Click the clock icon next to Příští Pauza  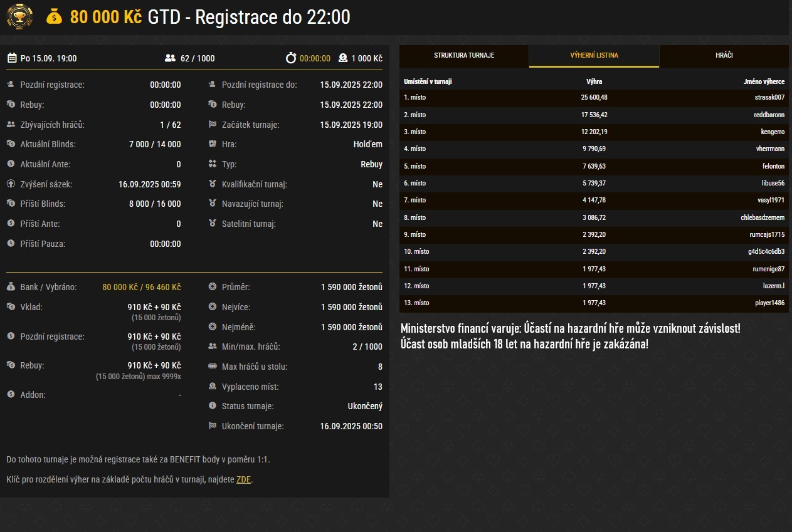pyautogui.click(x=11, y=244)
